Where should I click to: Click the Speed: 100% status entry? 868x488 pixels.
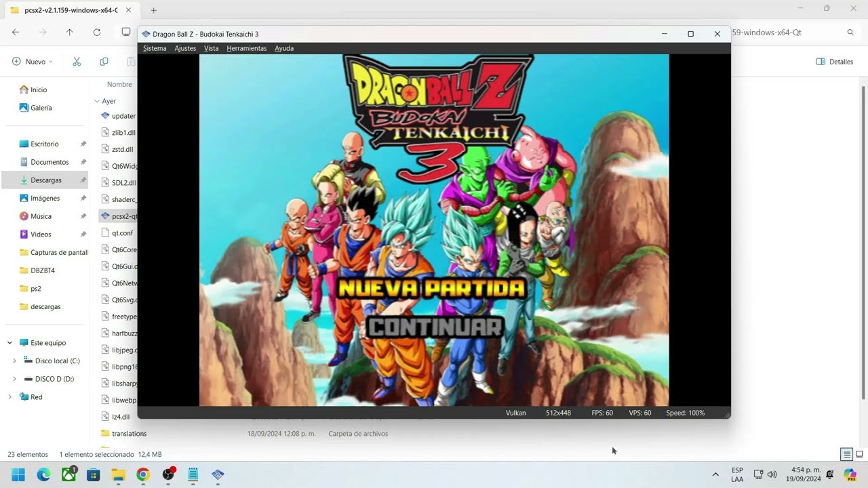685,413
